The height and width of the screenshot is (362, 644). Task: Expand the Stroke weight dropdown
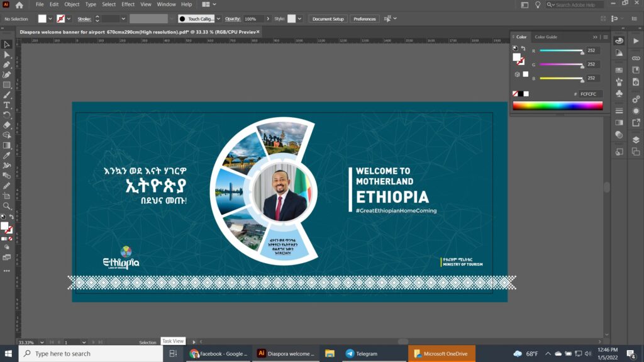(123, 18)
